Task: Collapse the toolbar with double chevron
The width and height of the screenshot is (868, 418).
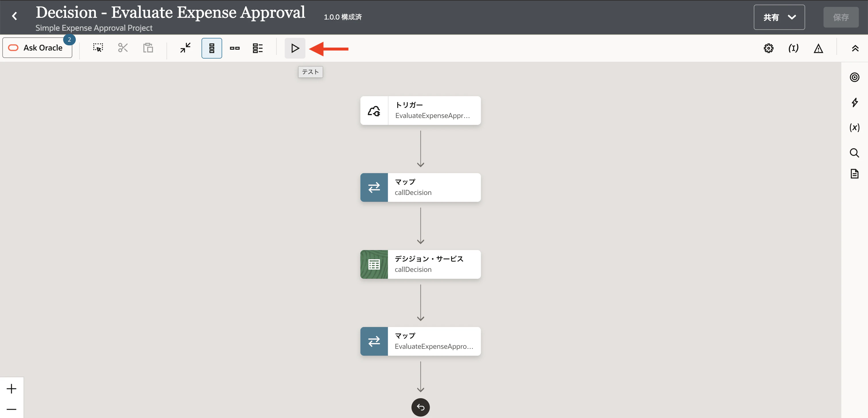Action: [x=855, y=48]
